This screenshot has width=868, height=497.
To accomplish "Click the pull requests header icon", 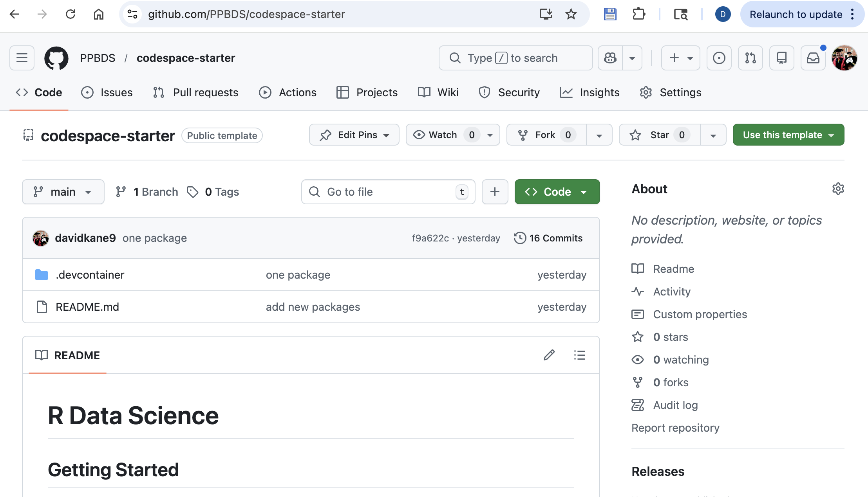I will pos(750,58).
